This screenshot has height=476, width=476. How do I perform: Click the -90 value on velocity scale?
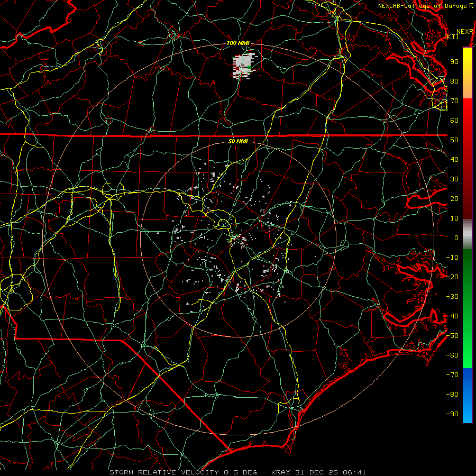pyautogui.click(x=452, y=414)
